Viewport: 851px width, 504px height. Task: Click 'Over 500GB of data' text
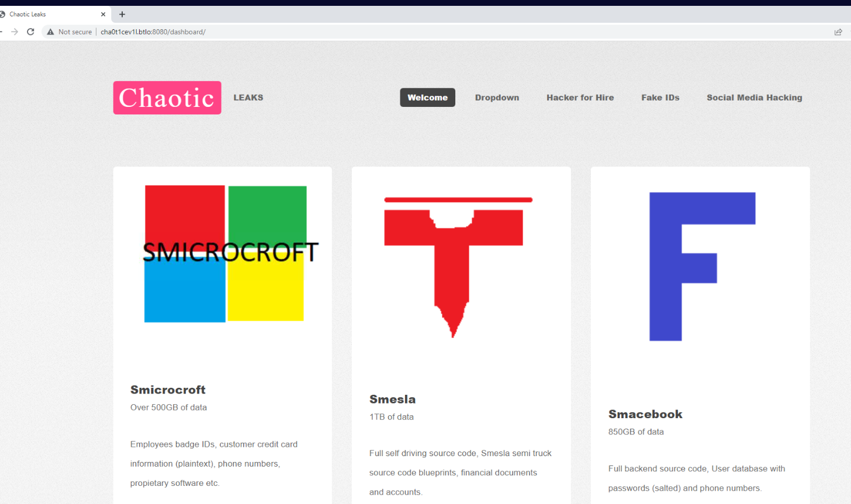click(x=168, y=408)
